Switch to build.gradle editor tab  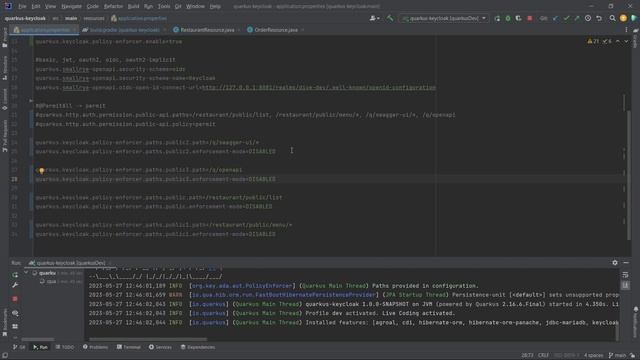124,30
